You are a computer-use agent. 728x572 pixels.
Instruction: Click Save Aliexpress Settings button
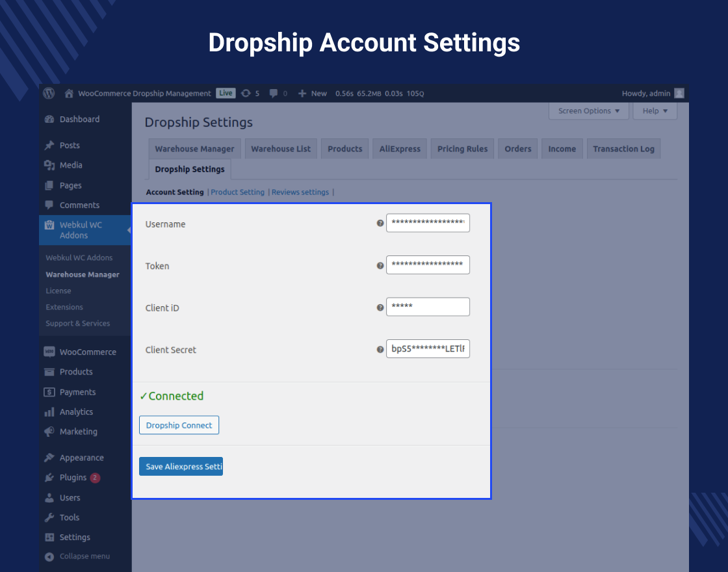click(x=181, y=467)
